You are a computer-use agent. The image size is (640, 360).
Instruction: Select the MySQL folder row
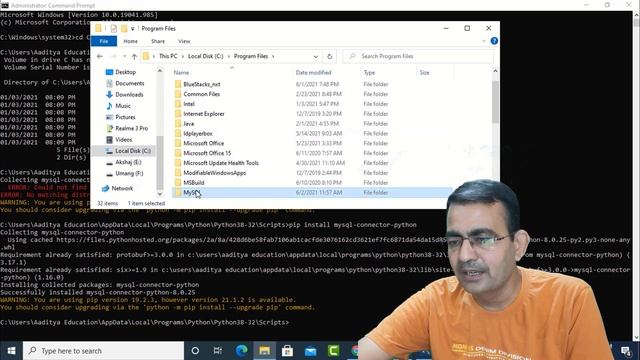(312, 192)
